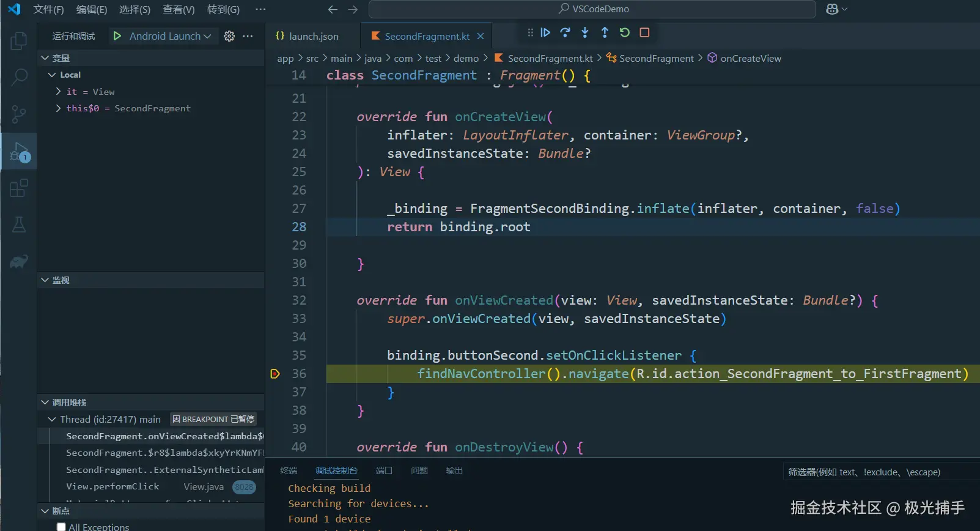
Task: Open launch.json via the gear icon
Action: (229, 36)
